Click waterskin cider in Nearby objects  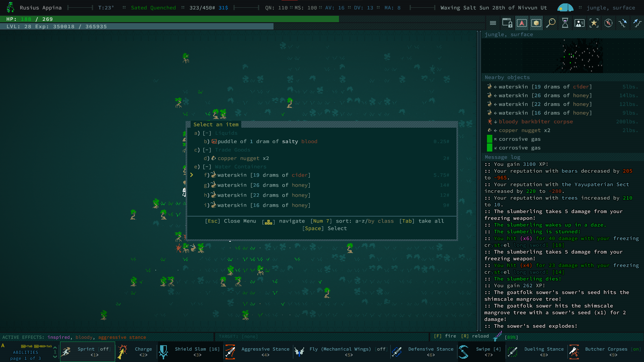click(562, 86)
